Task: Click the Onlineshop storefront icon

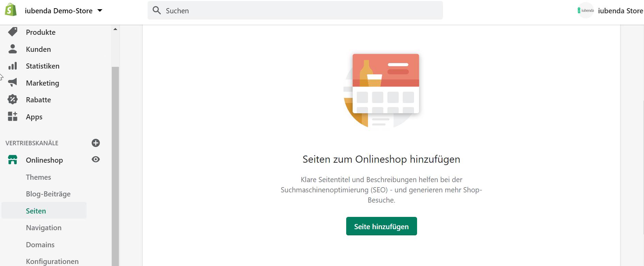Action: coord(13,160)
